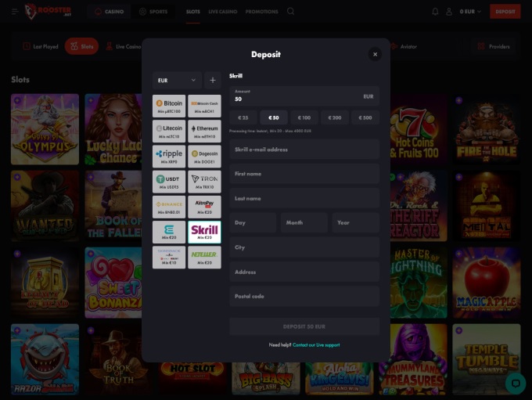Pick the Ripple payment tile
532x400 pixels.
(x=169, y=157)
